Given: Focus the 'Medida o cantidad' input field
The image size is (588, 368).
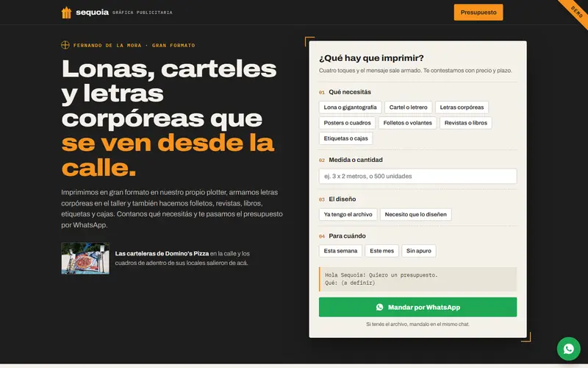Looking at the screenshot, I should click(417, 176).
